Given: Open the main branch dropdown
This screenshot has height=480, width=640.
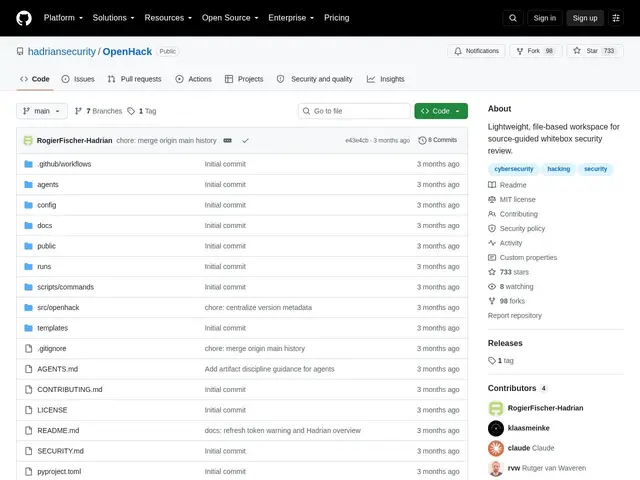Looking at the screenshot, I should pos(42,111).
